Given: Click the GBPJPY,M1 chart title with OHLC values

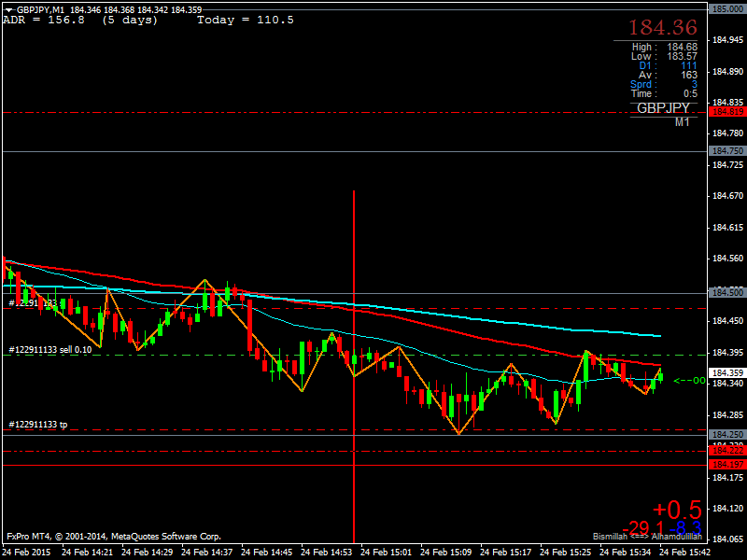Looking at the screenshot, I should click(109, 9).
